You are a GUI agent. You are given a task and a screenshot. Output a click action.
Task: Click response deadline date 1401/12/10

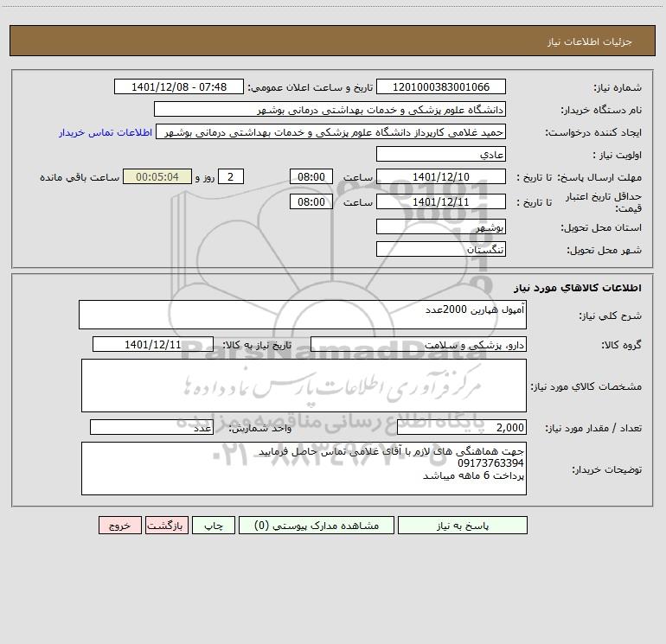tap(441, 176)
